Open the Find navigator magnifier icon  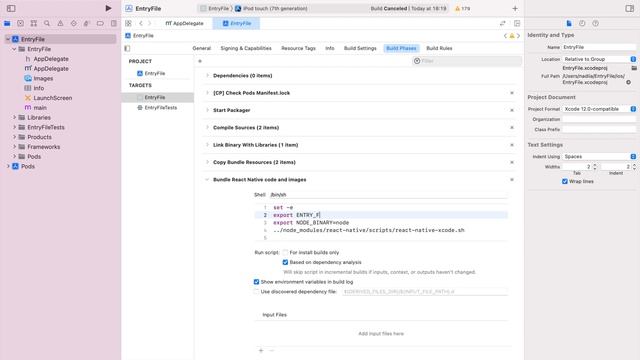coord(47,23)
